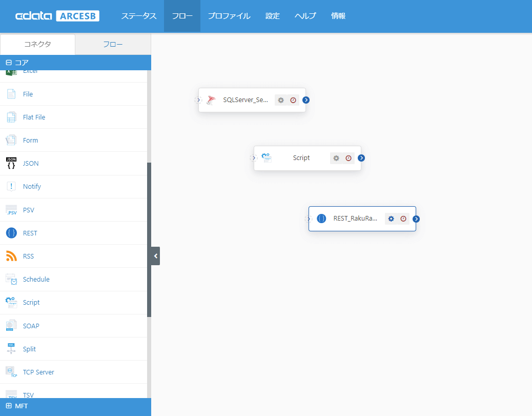The height and width of the screenshot is (416, 532).
Task: Click output arrow of Script canvas node
Action: pyautogui.click(x=361, y=158)
